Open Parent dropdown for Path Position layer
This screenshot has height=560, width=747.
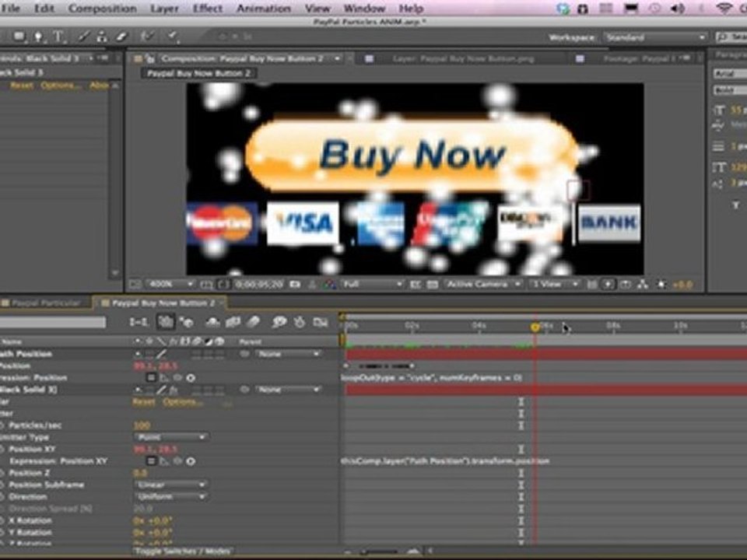point(288,354)
